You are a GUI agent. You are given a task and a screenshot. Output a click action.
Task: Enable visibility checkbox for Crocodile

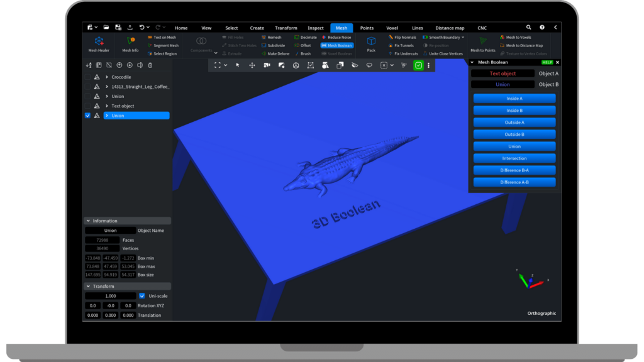[x=87, y=77]
